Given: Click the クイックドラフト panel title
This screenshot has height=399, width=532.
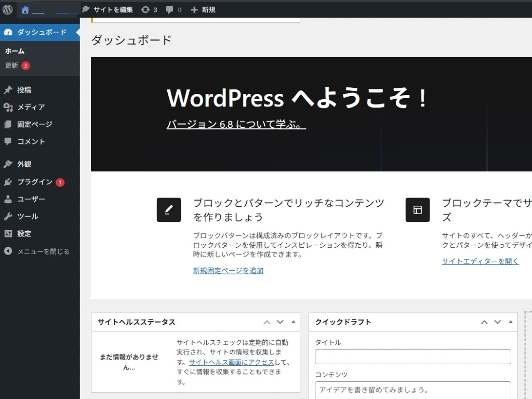Looking at the screenshot, I should [343, 322].
